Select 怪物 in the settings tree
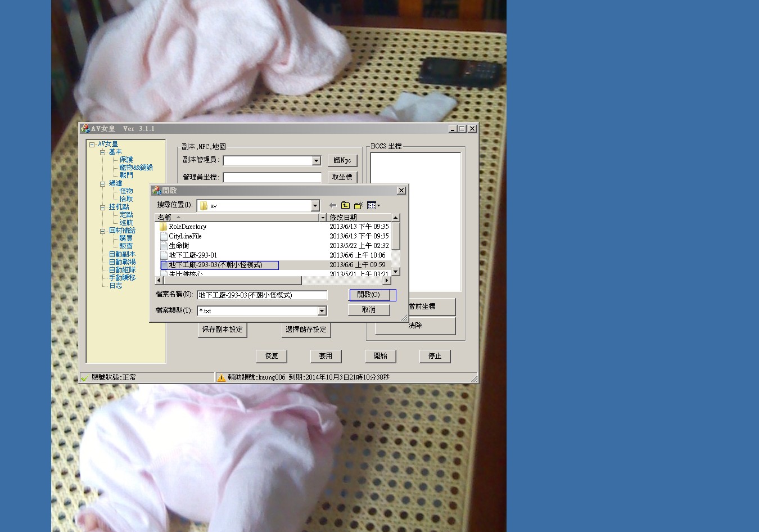 [x=126, y=191]
